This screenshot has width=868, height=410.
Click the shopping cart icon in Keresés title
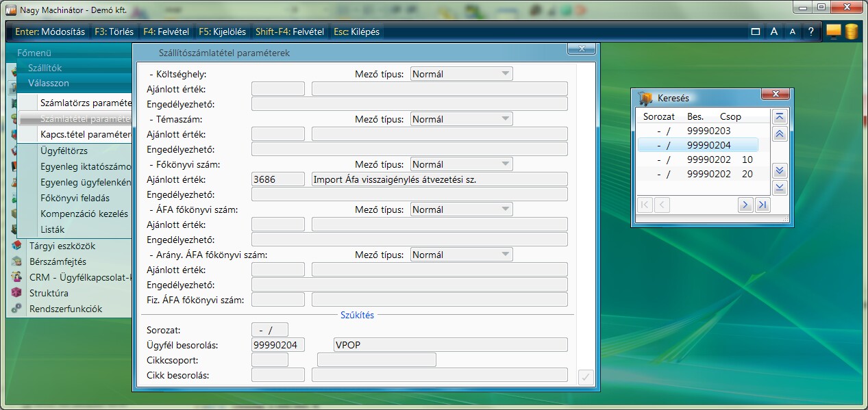pos(644,98)
